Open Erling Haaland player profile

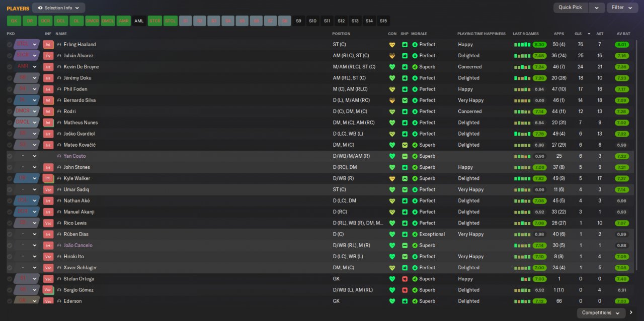[79, 45]
